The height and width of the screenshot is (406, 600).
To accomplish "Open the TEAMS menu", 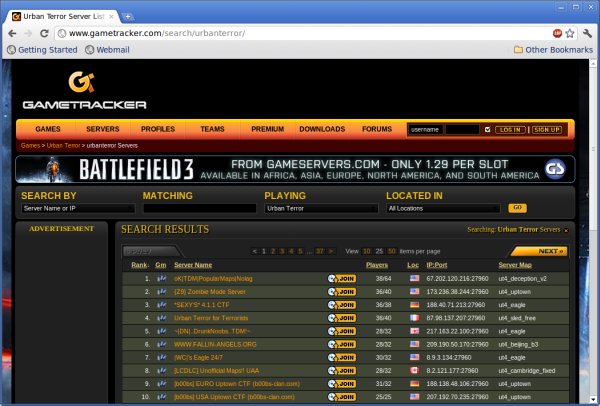I will point(212,129).
